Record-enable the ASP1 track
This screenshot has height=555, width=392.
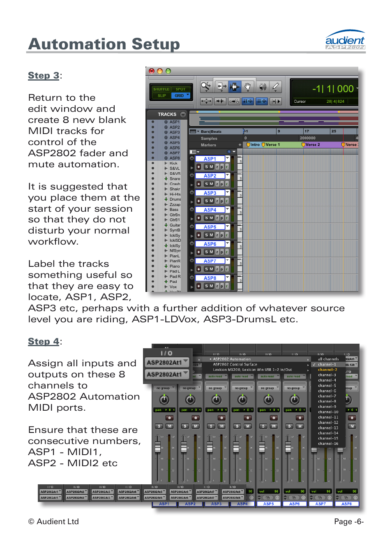click(198, 167)
